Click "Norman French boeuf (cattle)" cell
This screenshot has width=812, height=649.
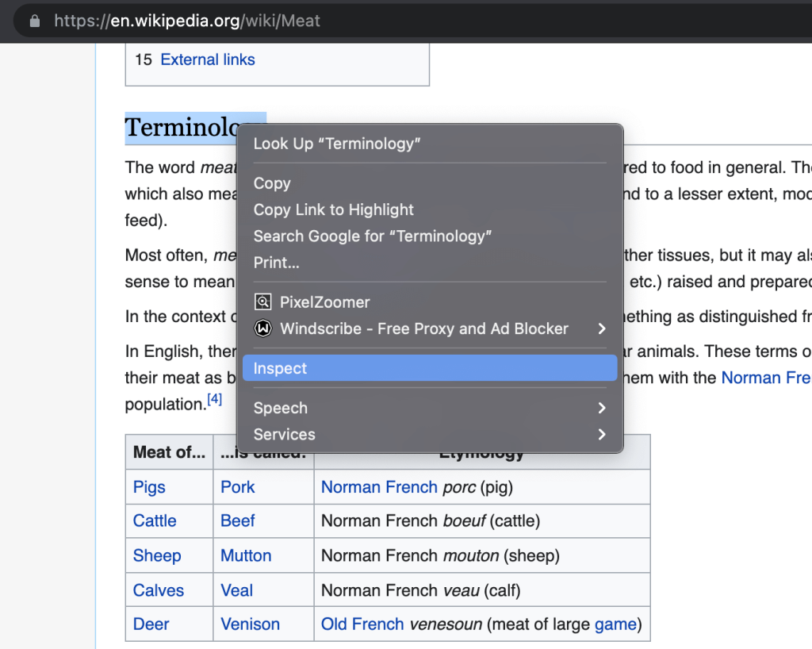point(482,520)
